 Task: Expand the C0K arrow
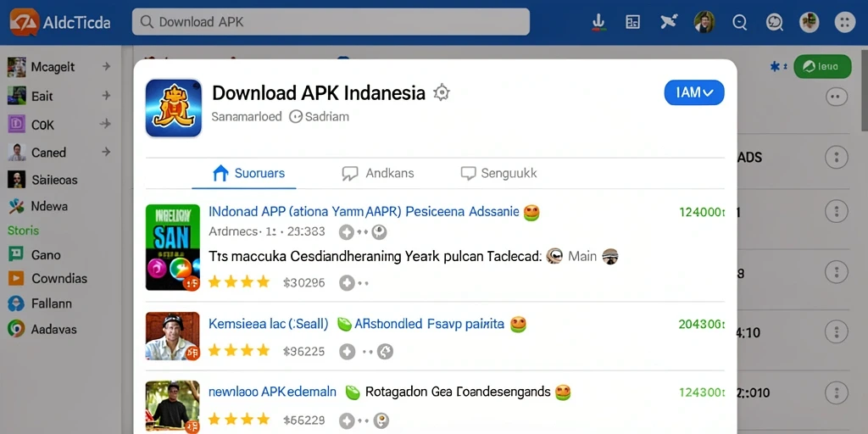[x=105, y=124]
